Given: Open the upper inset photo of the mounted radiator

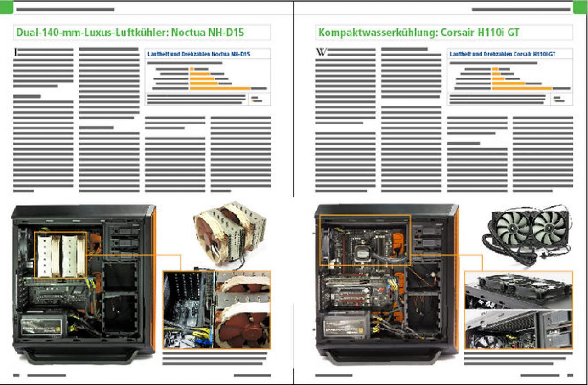Looking at the screenshot, I should coord(519,290).
